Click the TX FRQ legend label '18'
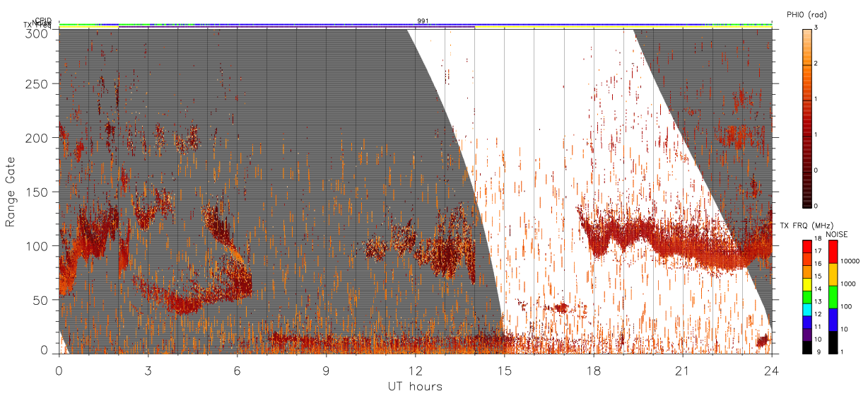868x401 pixels. (x=818, y=238)
